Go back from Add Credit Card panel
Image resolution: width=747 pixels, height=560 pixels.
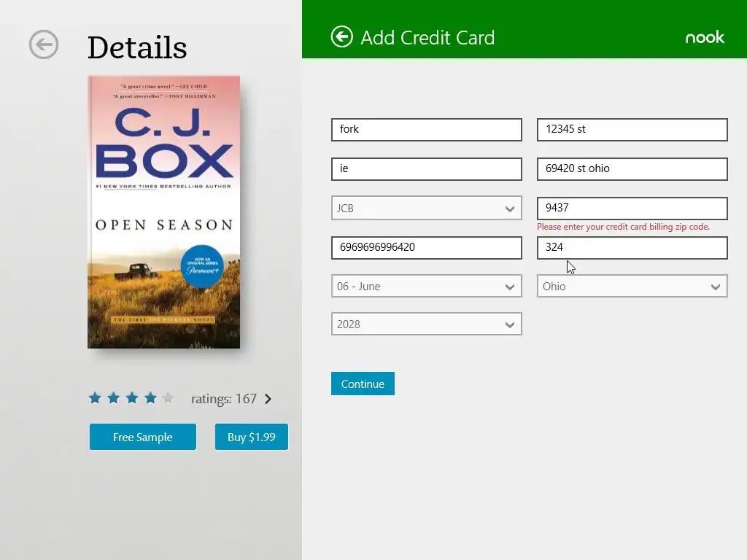click(342, 36)
